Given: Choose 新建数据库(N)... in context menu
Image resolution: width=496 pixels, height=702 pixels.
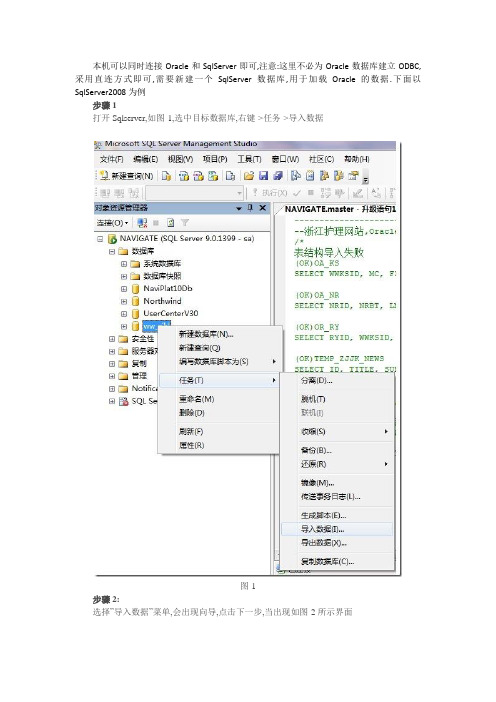Looking at the screenshot, I should pos(219,334).
